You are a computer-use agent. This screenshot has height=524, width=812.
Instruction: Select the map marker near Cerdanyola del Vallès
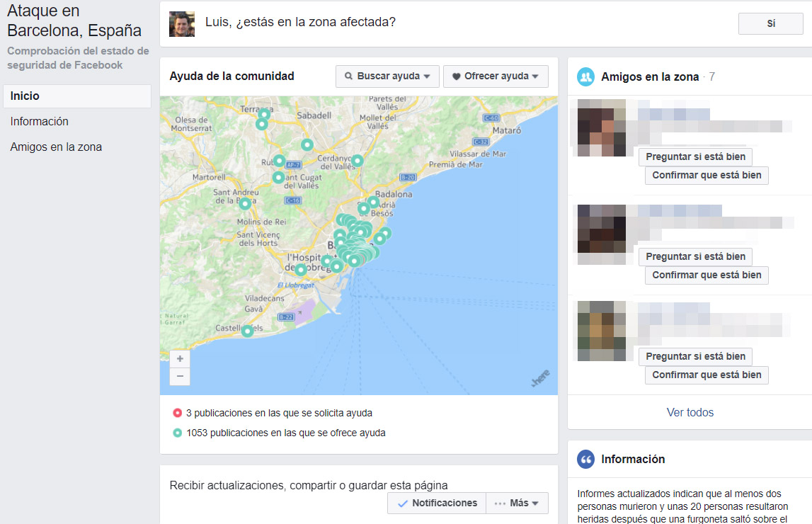coord(357,161)
